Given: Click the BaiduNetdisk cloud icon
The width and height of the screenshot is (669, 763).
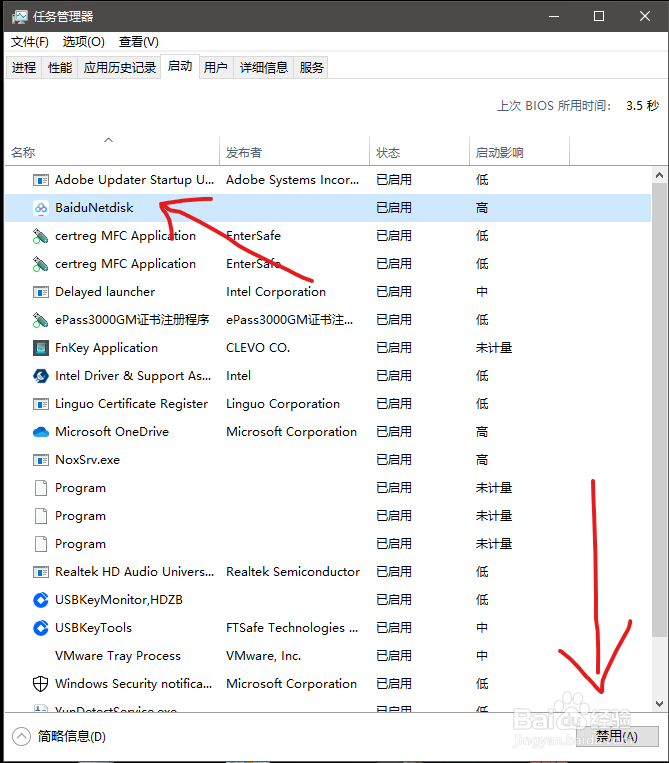Looking at the screenshot, I should (41, 208).
